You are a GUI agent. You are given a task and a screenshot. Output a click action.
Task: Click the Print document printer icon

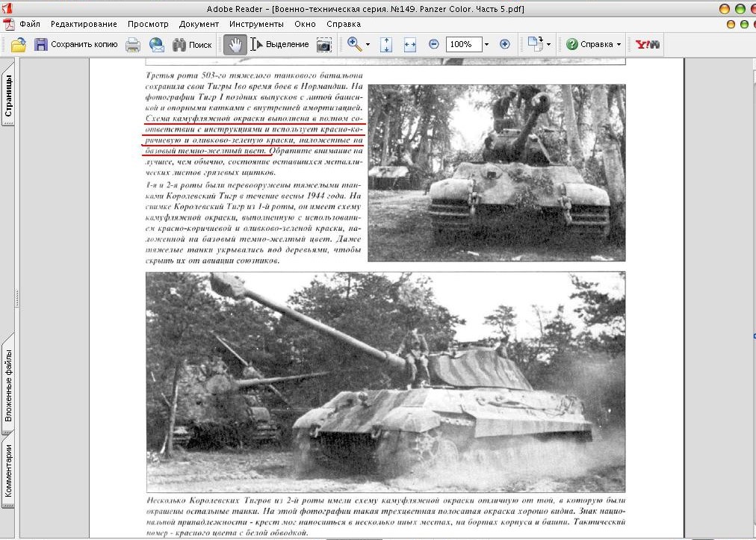[133, 45]
